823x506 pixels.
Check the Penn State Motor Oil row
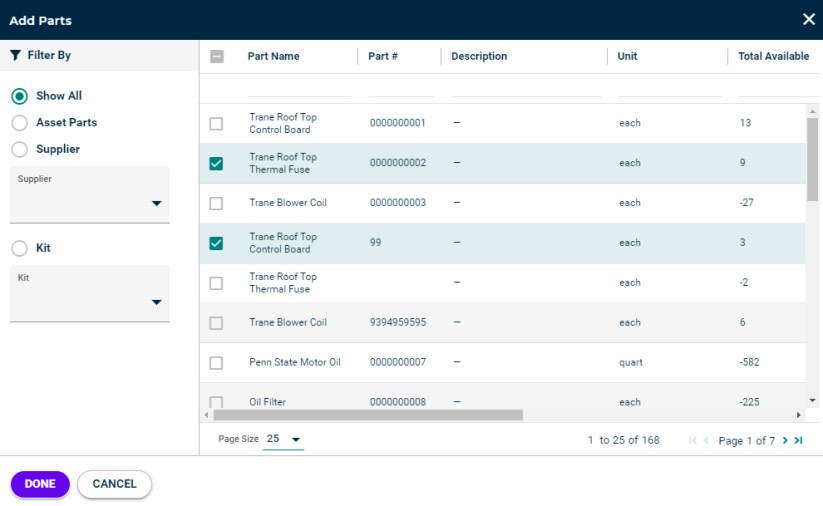(x=216, y=363)
